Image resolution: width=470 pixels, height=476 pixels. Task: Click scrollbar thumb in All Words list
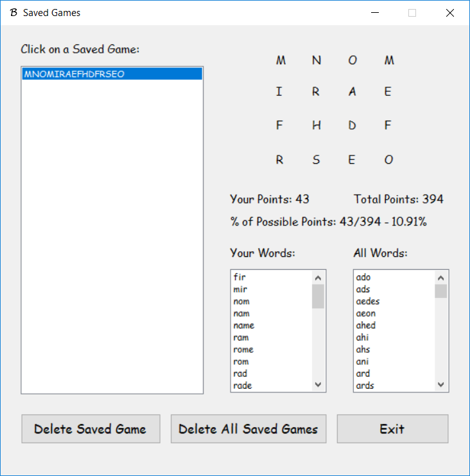coord(441,292)
